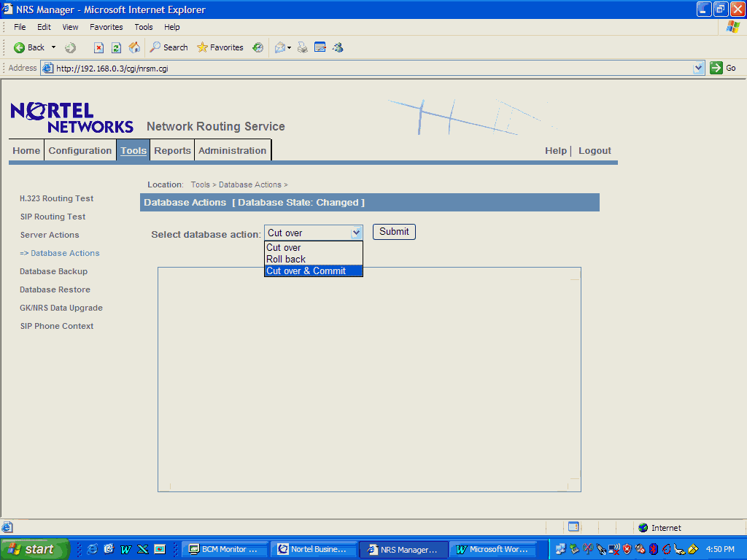The image size is (747, 560).
Task: Click the Submit button
Action: click(394, 232)
